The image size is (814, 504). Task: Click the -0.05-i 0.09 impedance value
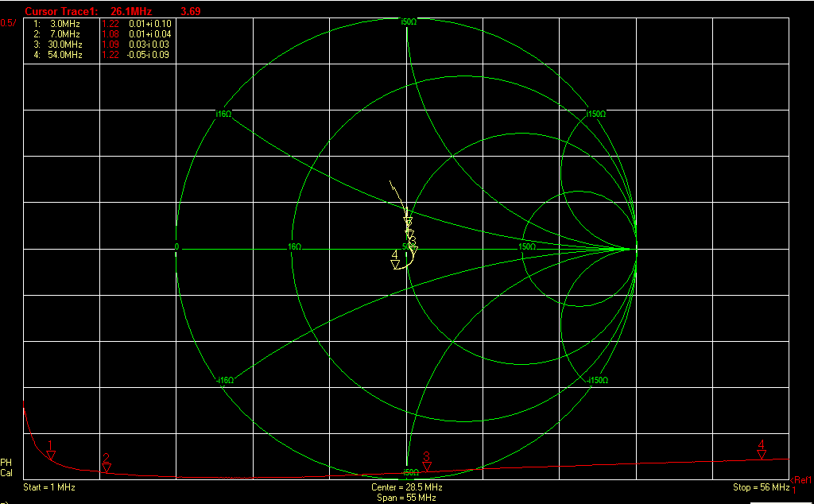coord(148,55)
